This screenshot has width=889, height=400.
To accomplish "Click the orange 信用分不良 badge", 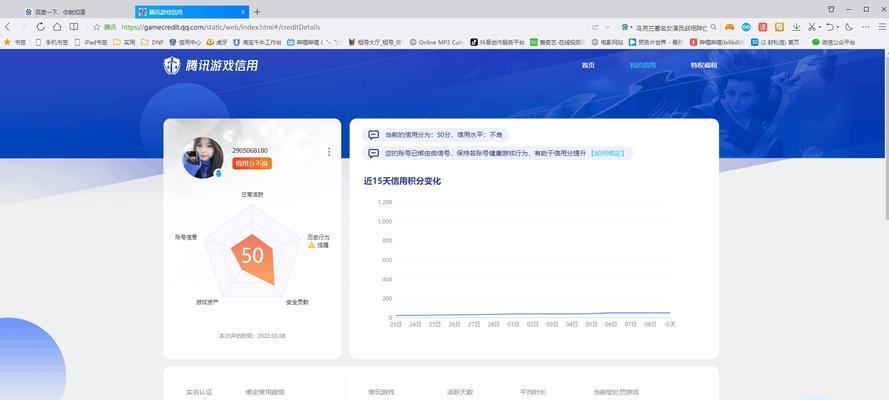I will 252,164.
